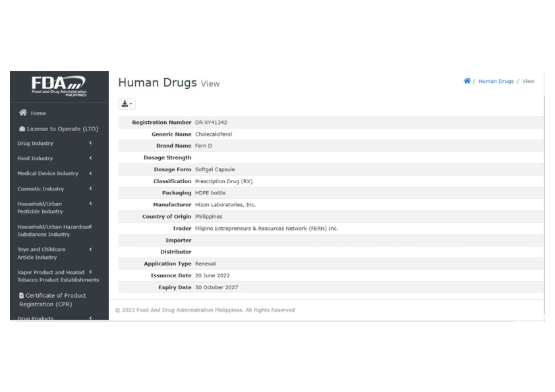Expand the Food Industry menu chevron

pos(90,158)
